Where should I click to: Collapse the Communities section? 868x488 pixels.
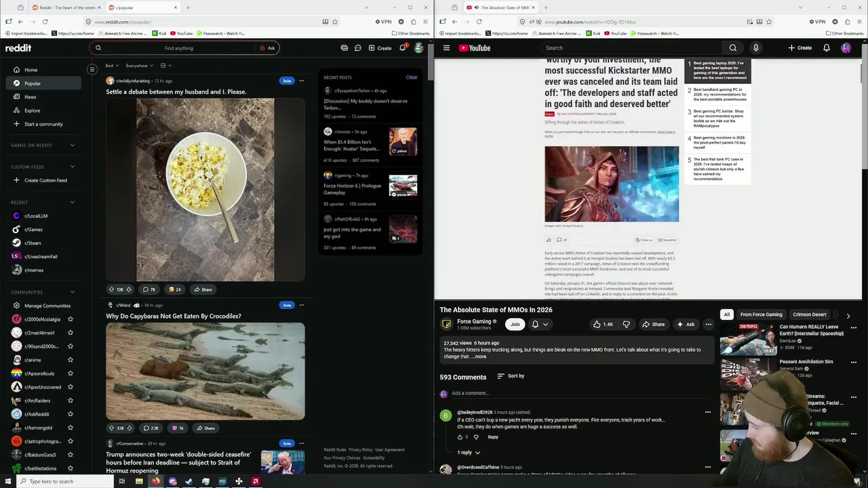click(73, 292)
